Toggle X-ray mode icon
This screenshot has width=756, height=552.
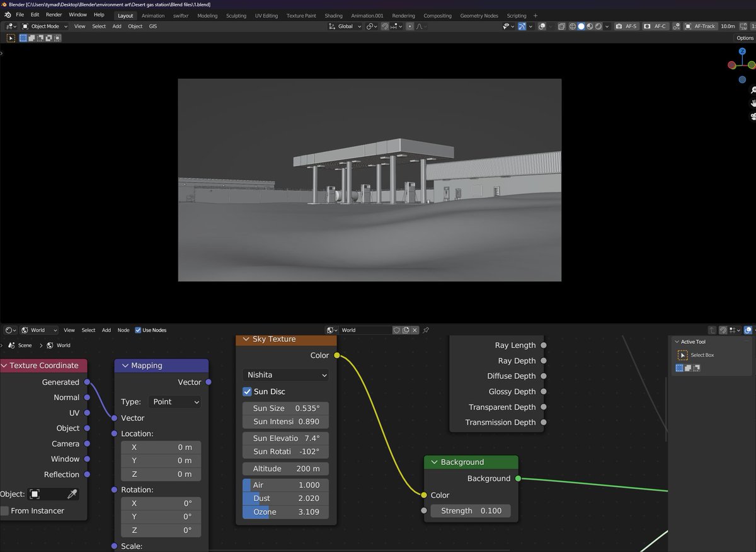561,26
